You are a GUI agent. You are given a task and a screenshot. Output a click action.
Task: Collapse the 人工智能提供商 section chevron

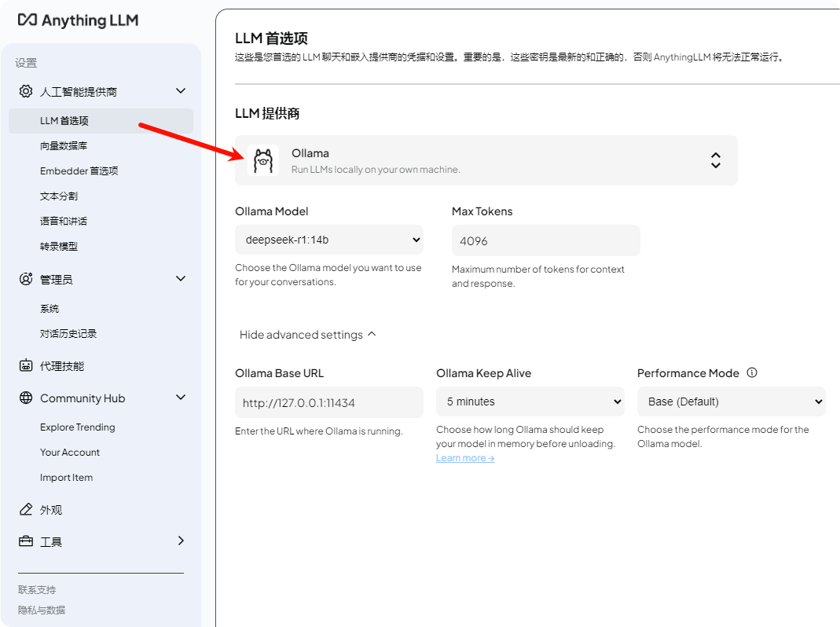[181, 91]
